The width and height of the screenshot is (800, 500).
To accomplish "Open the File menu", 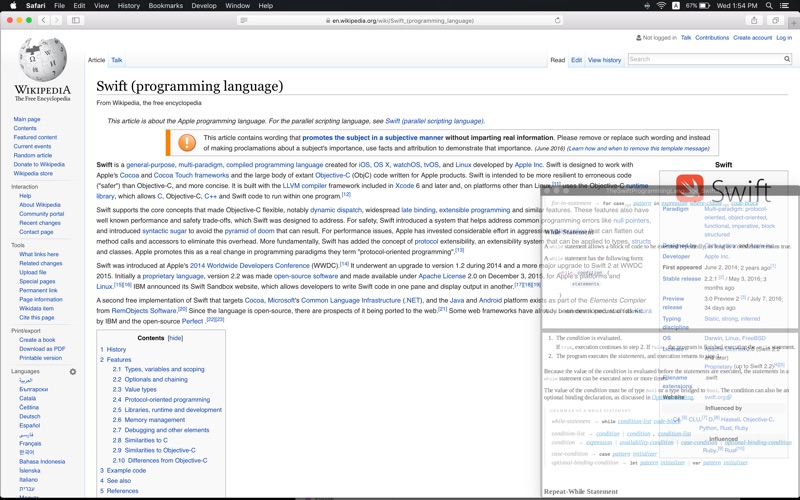I will coord(60,6).
